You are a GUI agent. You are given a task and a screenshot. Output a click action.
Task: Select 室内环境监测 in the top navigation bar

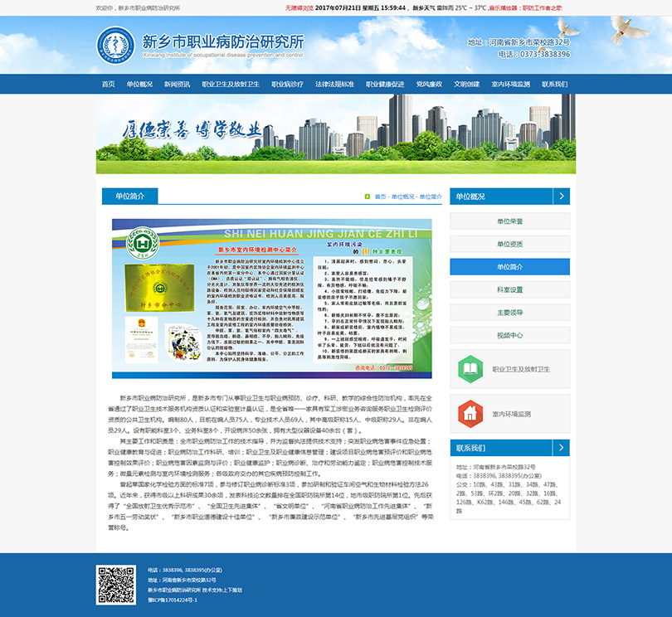(510, 85)
